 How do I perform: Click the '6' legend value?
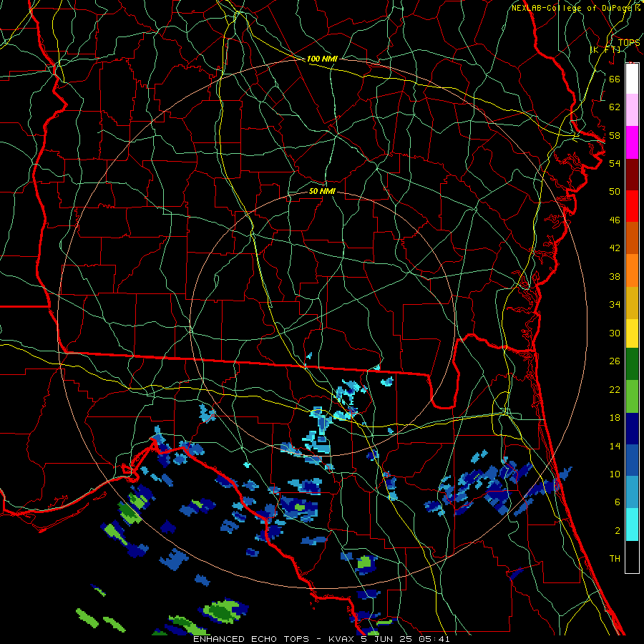pyautogui.click(x=618, y=502)
